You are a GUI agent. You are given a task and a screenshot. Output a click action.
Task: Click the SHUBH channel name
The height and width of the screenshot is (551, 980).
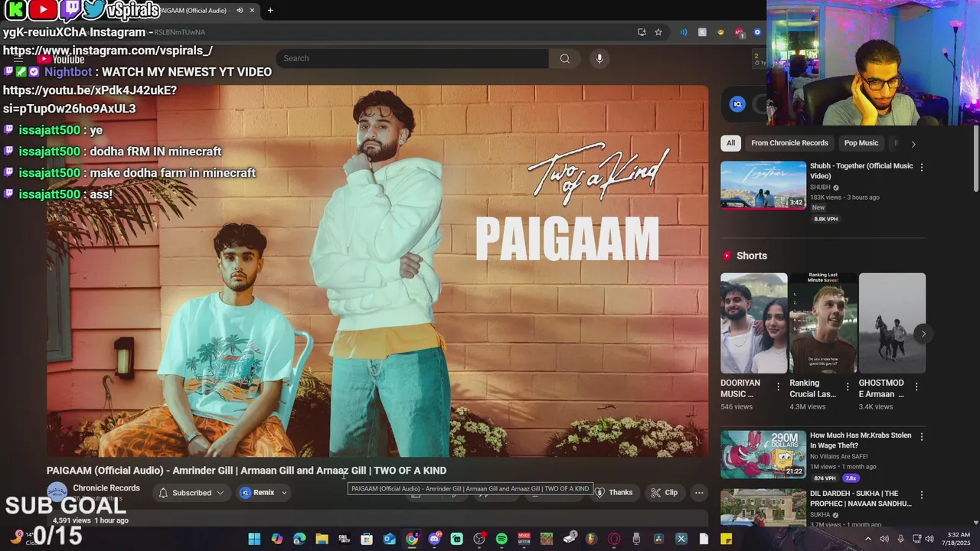(x=820, y=187)
